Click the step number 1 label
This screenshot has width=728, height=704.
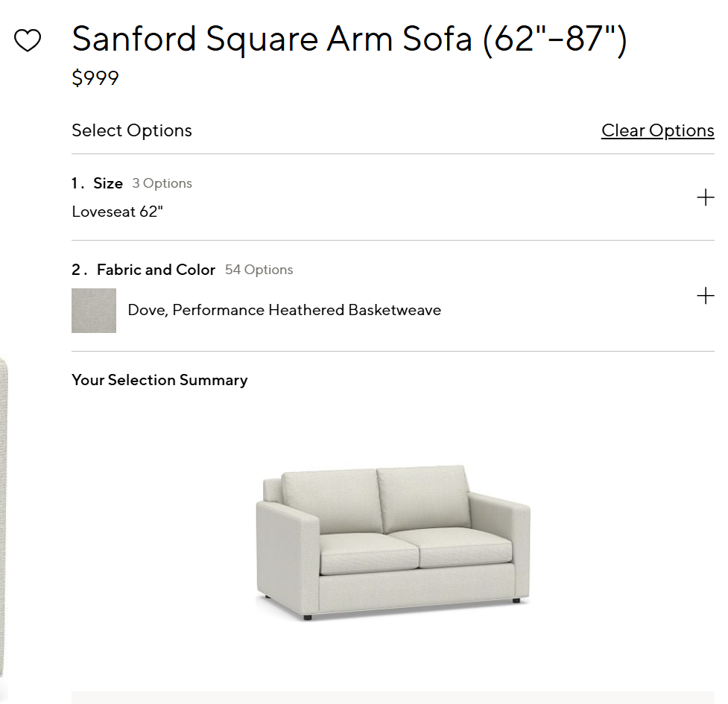tap(77, 183)
